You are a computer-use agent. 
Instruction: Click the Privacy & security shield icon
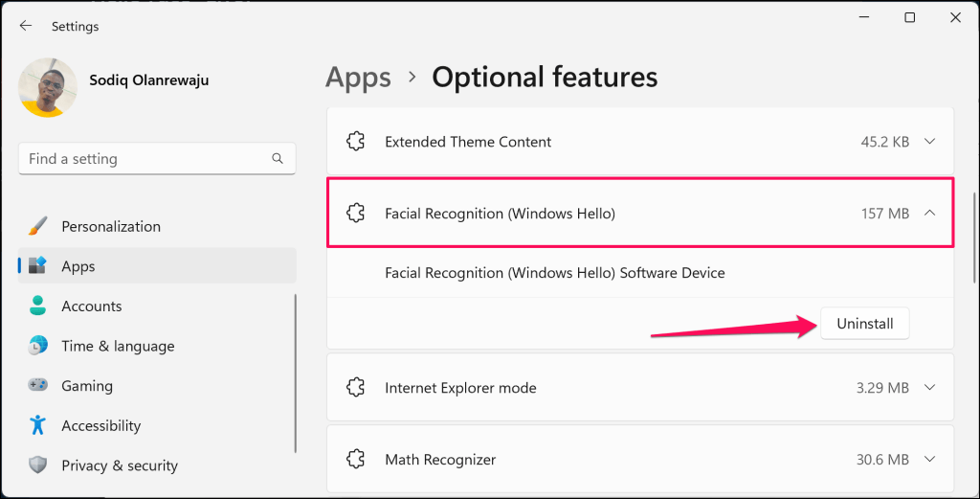pos(38,465)
